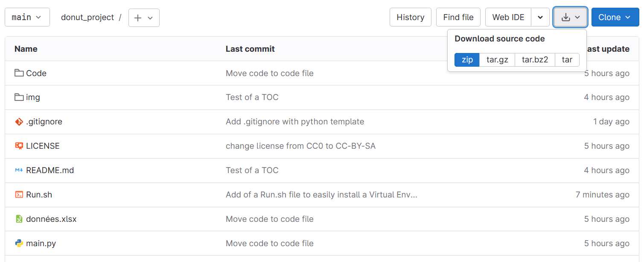Image resolution: width=644 pixels, height=262 pixels.
Task: Click the '7 minutes ago' timestamp for Run.sh
Action: (x=603, y=194)
